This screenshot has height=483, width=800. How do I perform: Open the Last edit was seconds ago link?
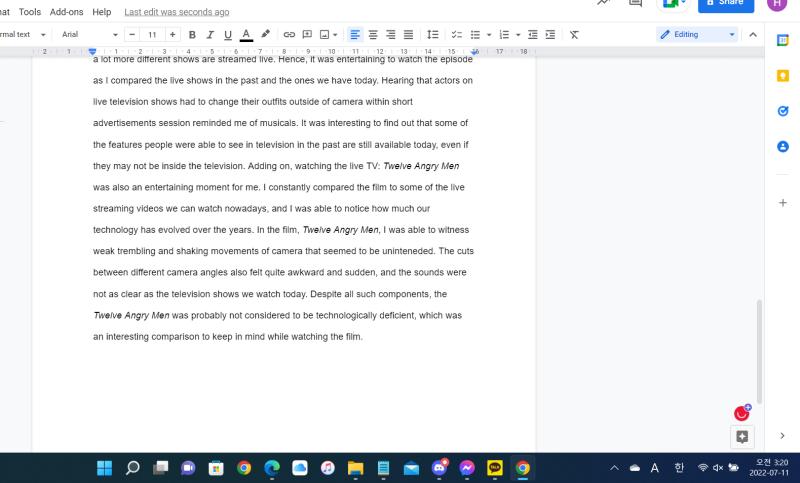click(x=177, y=12)
